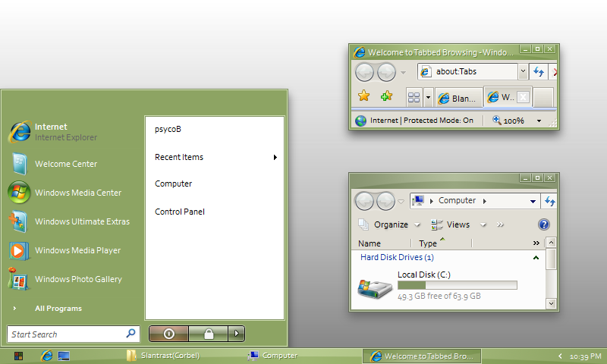Viewport: 607px width, 364px height.
Task: Open recent pages dropdown in Internet Explorer
Action: 403,73
